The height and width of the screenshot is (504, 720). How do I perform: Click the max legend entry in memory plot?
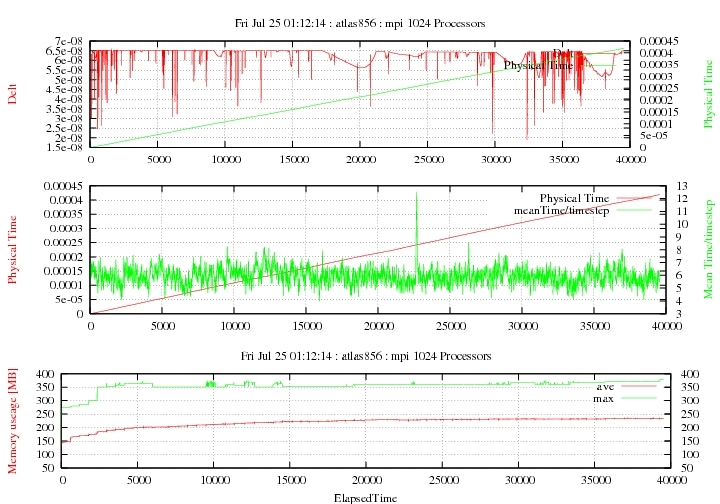[x=604, y=398]
